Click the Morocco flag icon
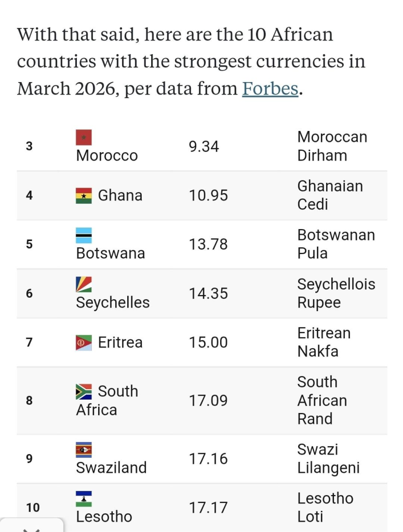 84,137
